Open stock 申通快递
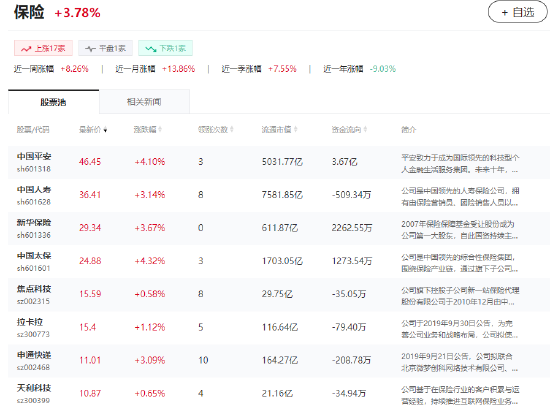Screen dimensions: 550x410 [x=34, y=355]
